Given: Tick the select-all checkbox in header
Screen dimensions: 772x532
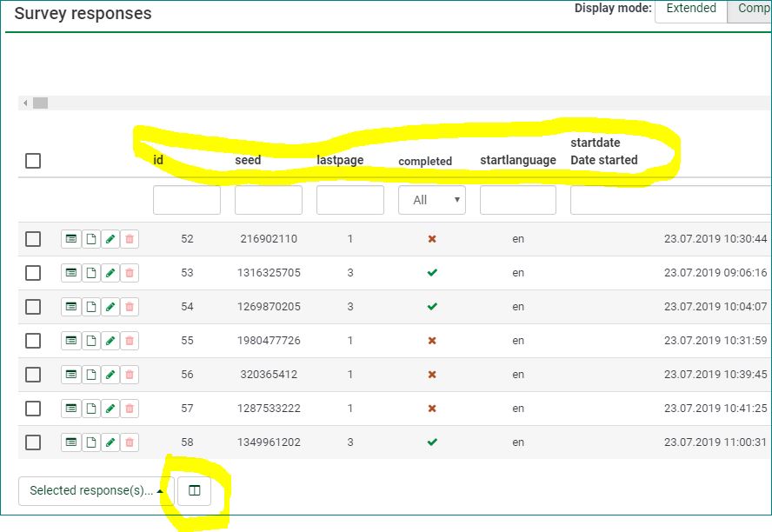Looking at the screenshot, I should pos(33,161).
